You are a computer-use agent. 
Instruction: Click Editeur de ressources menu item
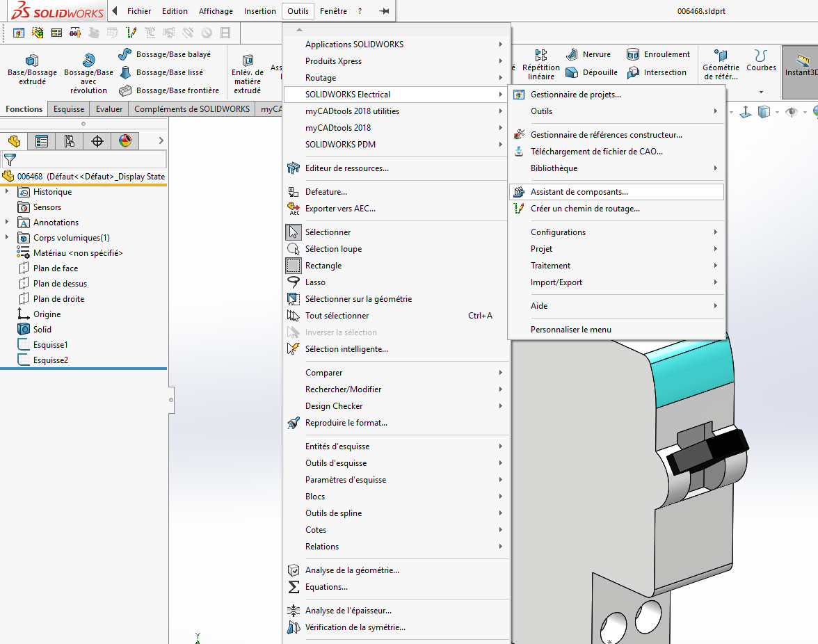pyautogui.click(x=396, y=168)
